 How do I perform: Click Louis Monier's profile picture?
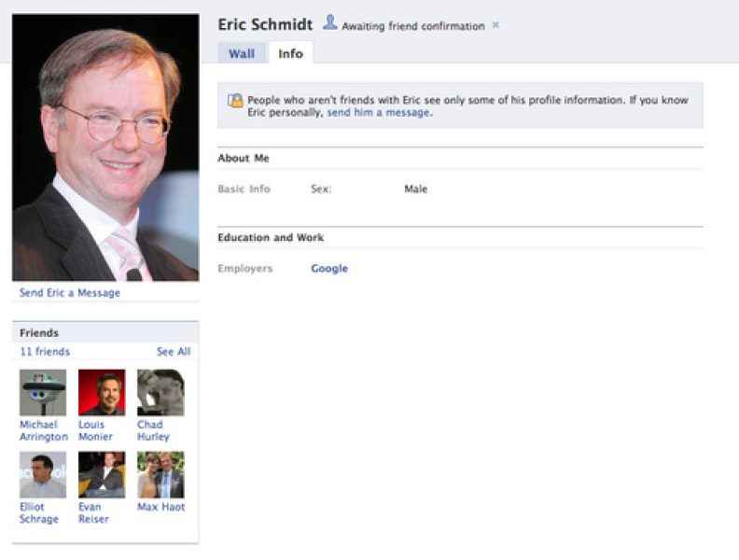(102, 393)
